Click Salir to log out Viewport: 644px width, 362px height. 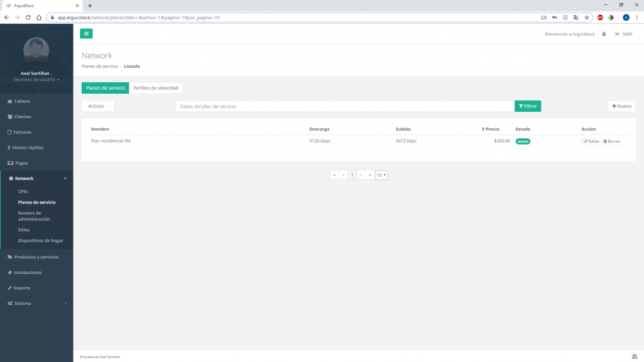[x=623, y=34]
